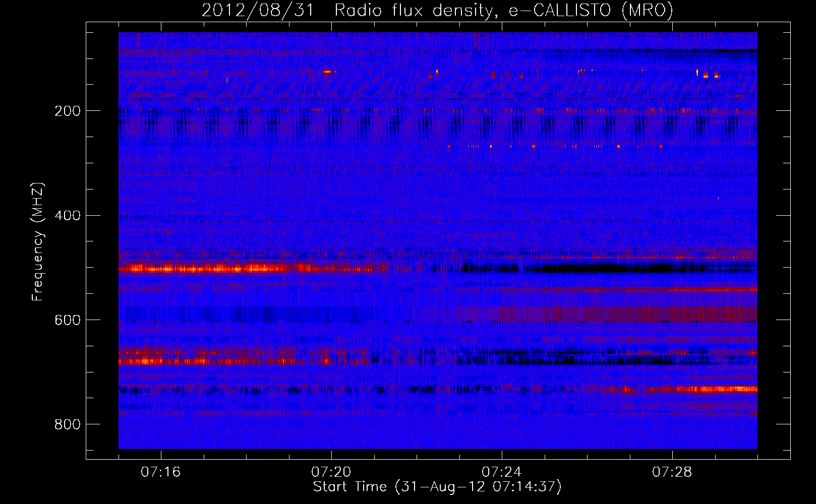Select the 400 frequency tick label

[x=68, y=216]
